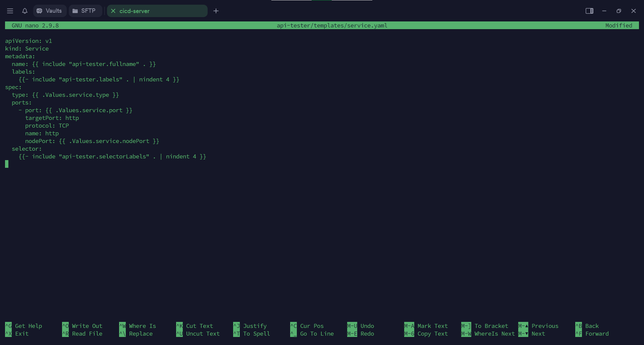Click the Write Out shortcut hint
Image resolution: width=644 pixels, height=345 pixels.
pyautogui.click(x=82, y=326)
